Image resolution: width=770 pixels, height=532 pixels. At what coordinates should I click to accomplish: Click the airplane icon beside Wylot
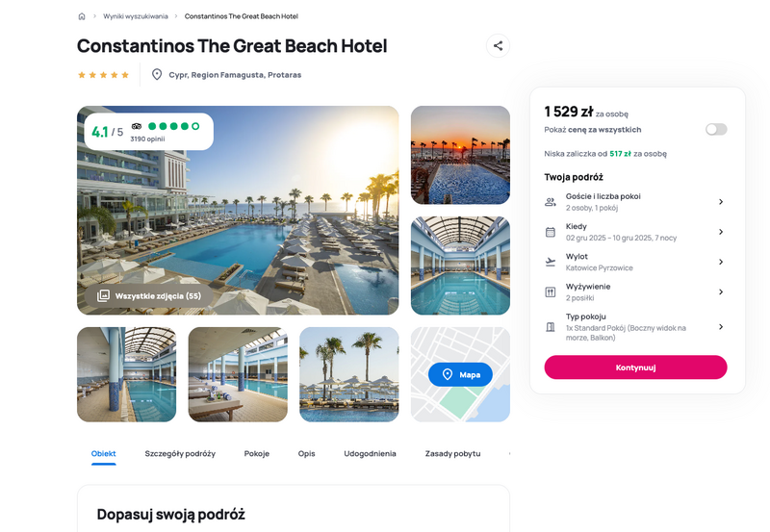(x=551, y=262)
